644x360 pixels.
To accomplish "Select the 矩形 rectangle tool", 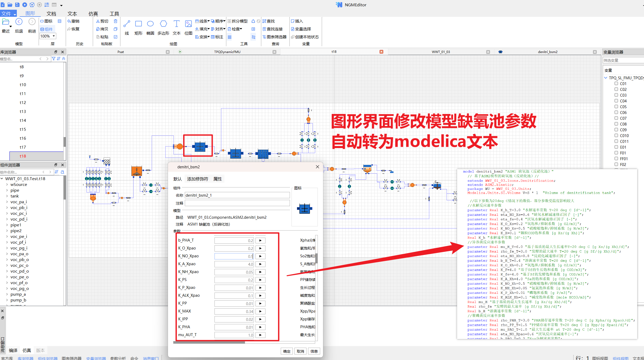I will pyautogui.click(x=139, y=27).
